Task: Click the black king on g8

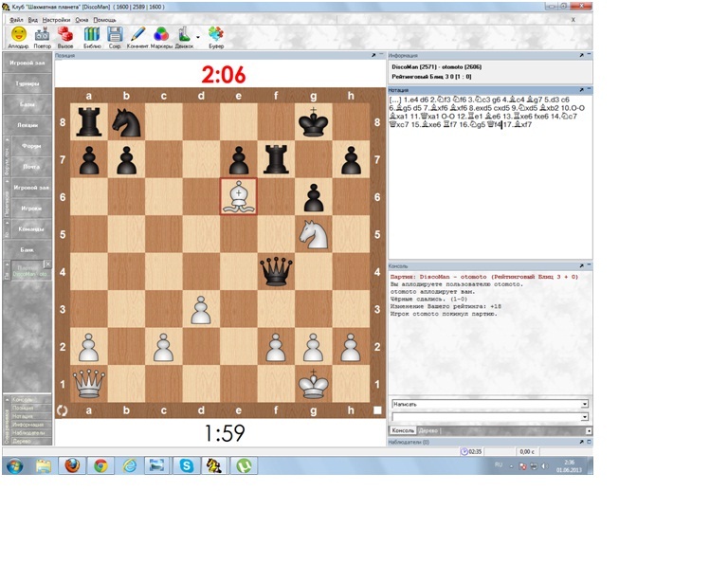Action: pyautogui.click(x=314, y=122)
